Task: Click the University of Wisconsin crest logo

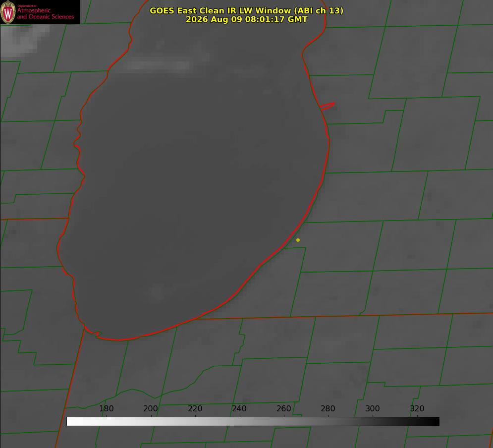Action: point(8,12)
